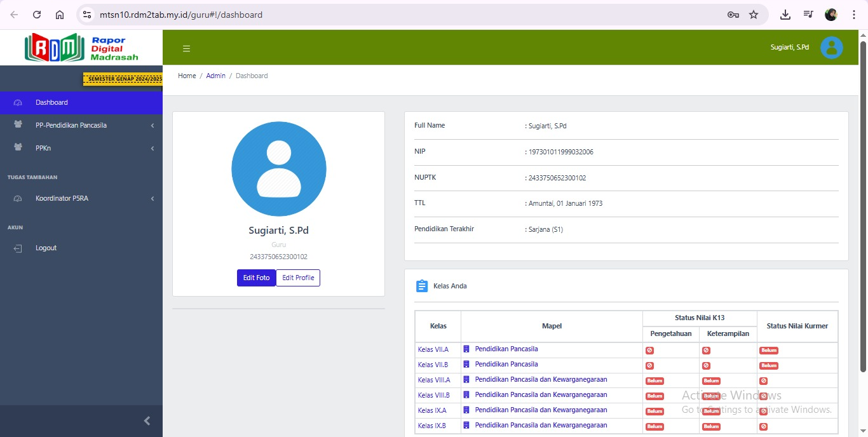Viewport: 868px width, 437px height.
Task: Click the Edit Profile button
Action: (298, 278)
